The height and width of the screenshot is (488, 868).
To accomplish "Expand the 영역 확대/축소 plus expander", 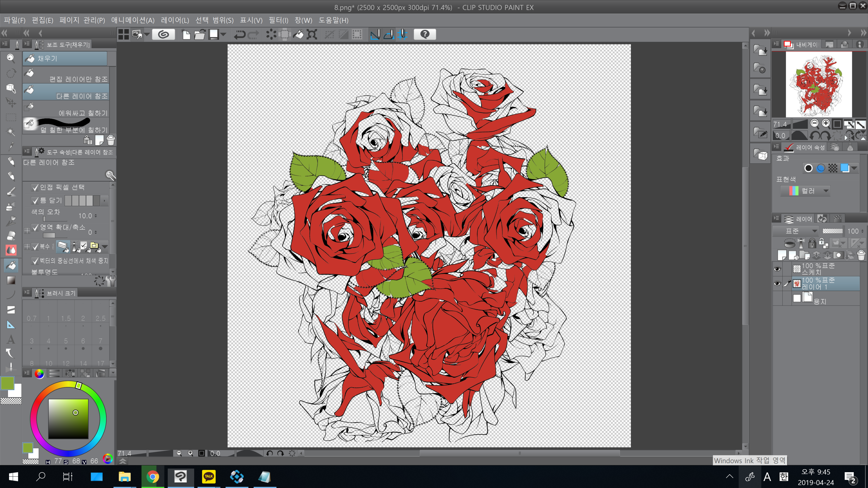I will tap(27, 230).
